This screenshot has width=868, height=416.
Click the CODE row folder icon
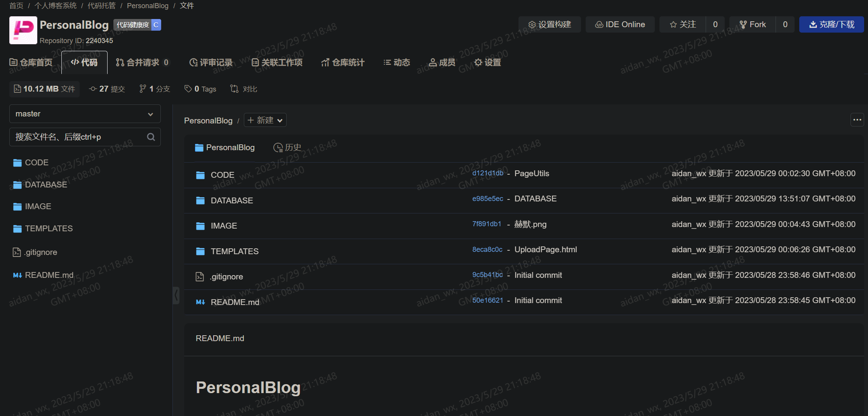tap(200, 175)
